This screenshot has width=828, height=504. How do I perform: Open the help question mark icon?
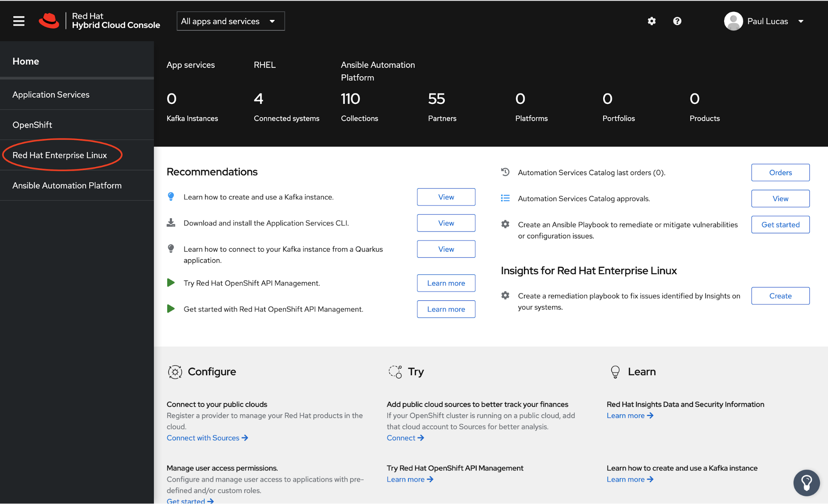click(x=677, y=21)
